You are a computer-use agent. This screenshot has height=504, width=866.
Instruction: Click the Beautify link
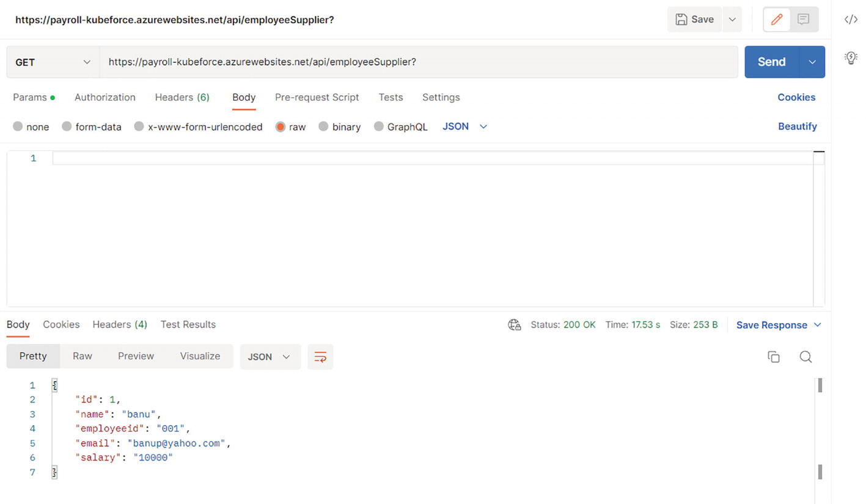(x=797, y=126)
